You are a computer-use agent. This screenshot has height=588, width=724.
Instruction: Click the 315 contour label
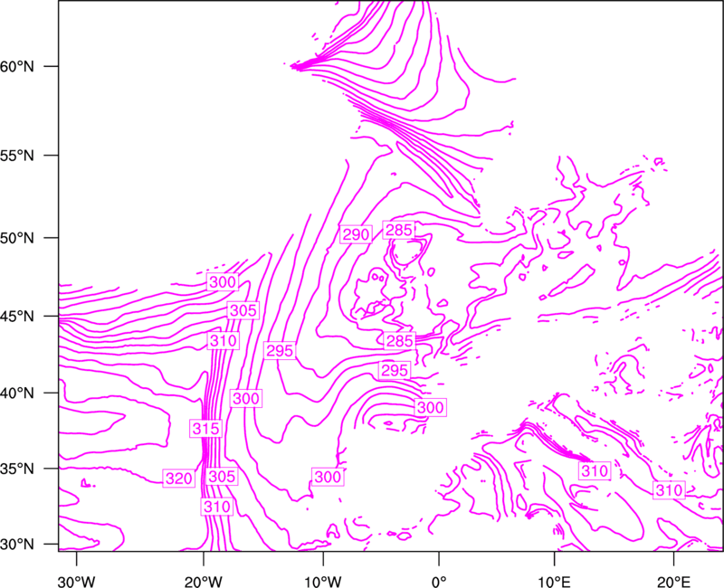click(206, 429)
